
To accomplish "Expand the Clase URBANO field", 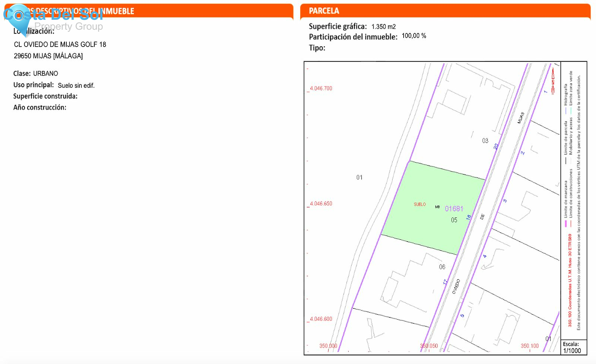I will (x=36, y=73).
